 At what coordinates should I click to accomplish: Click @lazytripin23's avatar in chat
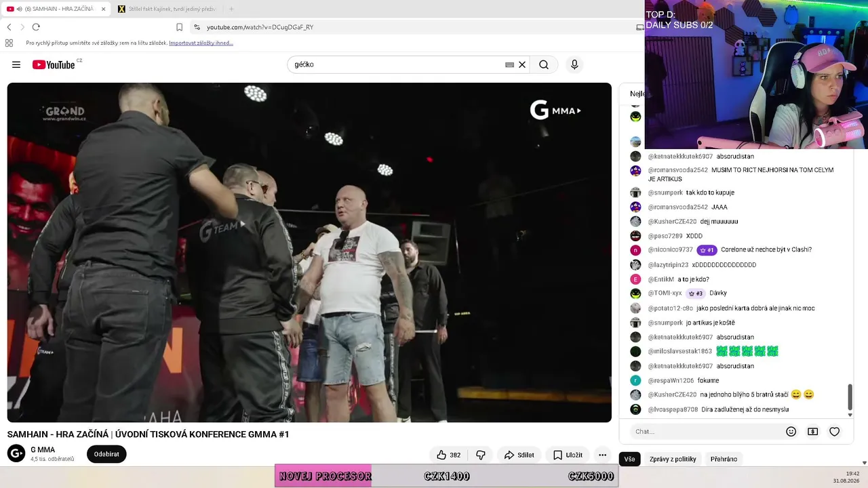[635, 265]
